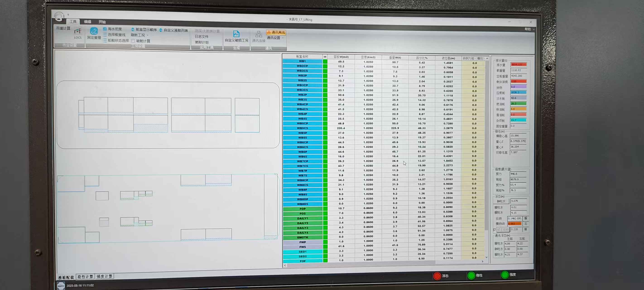The width and height of the screenshot is (644, 290).
Task: Click the 固定重量 fixed weight icon
Action: 94,31
